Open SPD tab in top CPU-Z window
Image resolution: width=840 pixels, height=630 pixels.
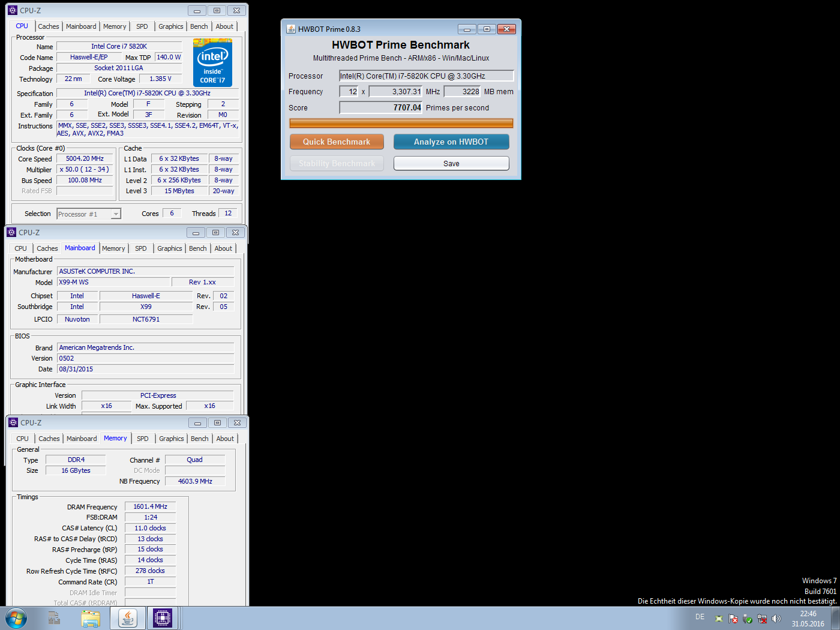(x=142, y=26)
